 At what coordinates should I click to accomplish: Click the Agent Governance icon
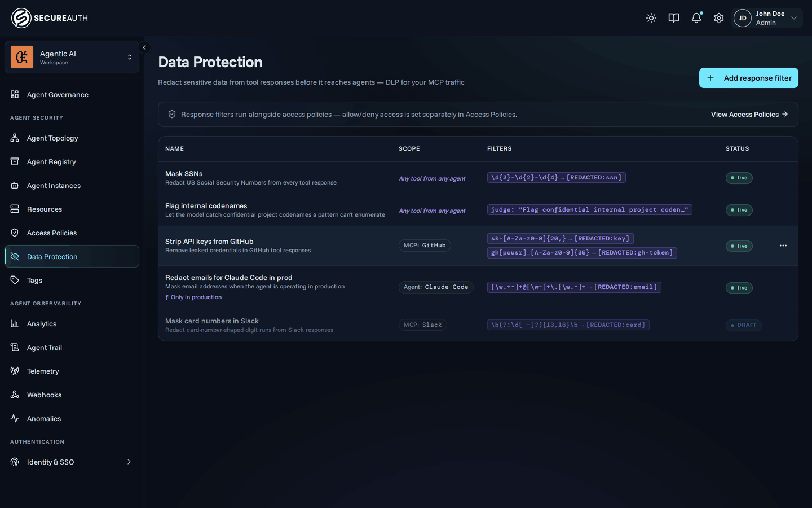coord(15,94)
